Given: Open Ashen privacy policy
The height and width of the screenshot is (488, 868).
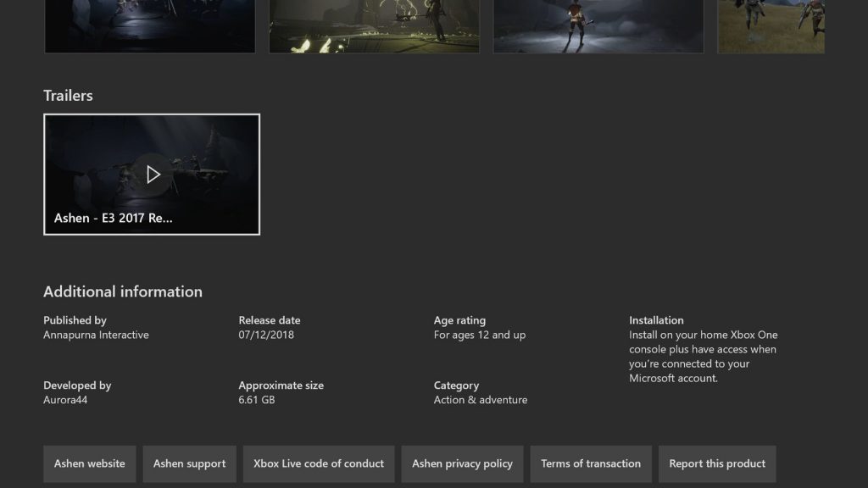Looking at the screenshot, I should [462, 463].
